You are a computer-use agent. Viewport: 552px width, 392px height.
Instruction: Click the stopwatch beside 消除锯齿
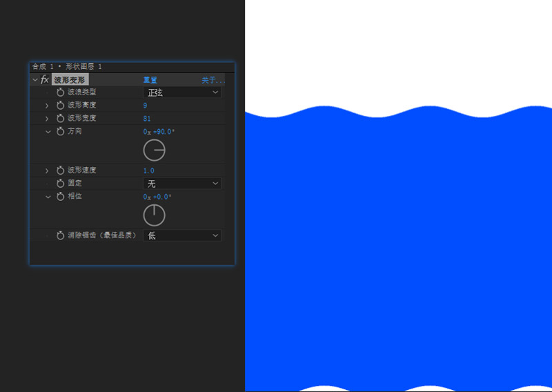tap(60, 235)
